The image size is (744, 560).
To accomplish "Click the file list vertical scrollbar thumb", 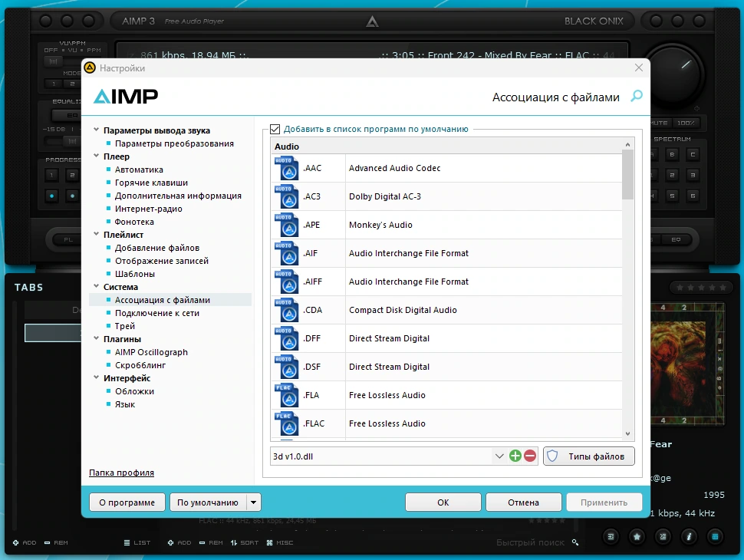I will coord(627,174).
